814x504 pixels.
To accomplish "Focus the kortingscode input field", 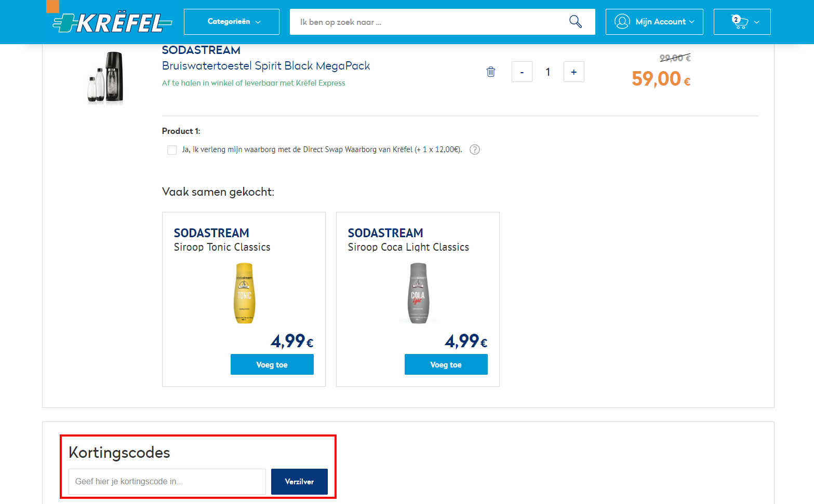I will pyautogui.click(x=167, y=482).
